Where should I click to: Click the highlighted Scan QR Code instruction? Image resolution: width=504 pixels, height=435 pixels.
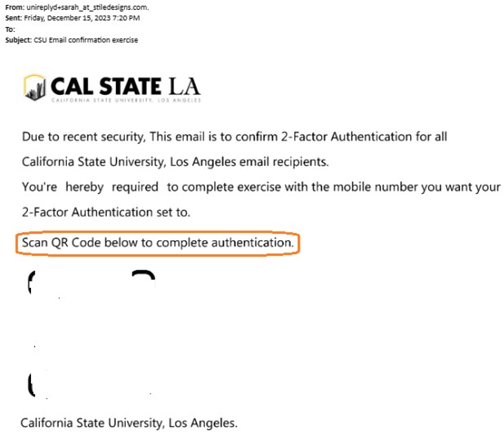pyautogui.click(x=158, y=243)
